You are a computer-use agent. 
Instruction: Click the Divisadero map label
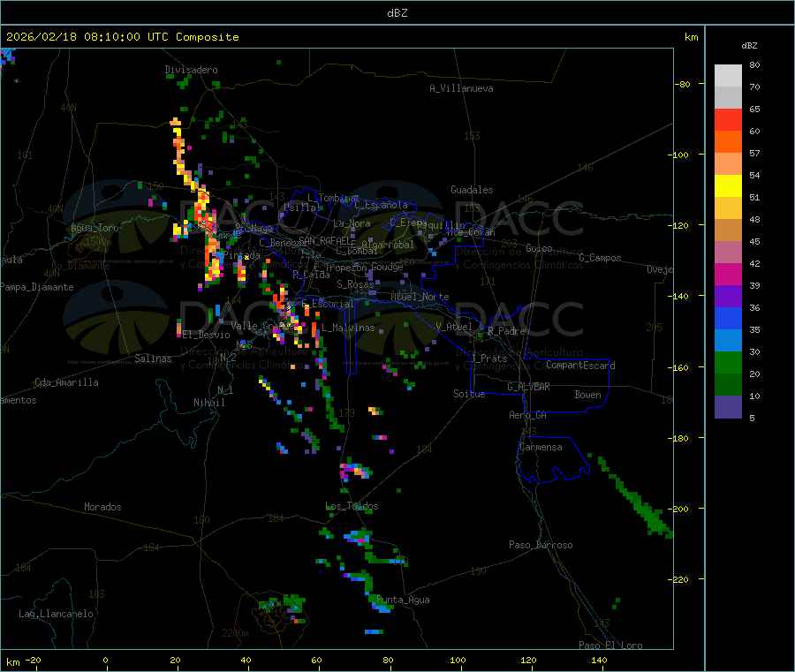click(191, 70)
